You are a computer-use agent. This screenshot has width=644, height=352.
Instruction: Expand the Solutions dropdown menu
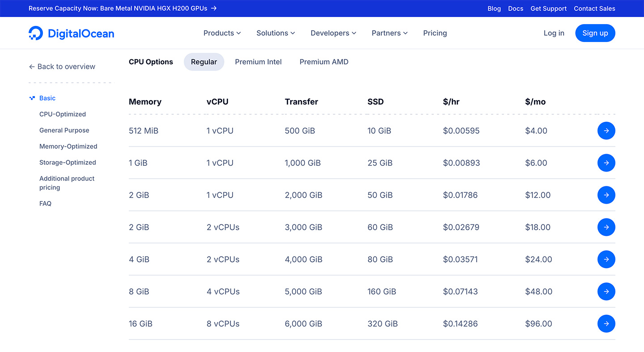pos(275,33)
